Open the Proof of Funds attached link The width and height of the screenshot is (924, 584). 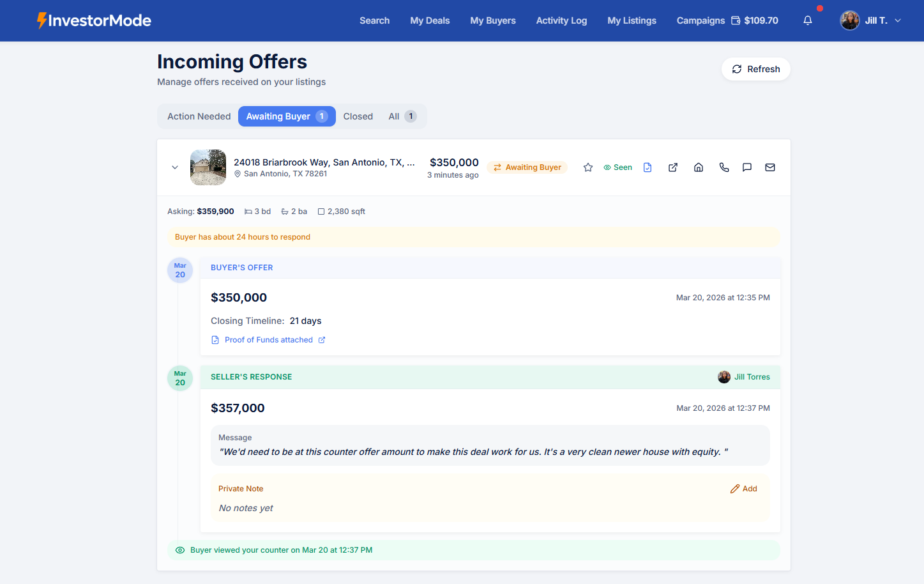(x=269, y=339)
